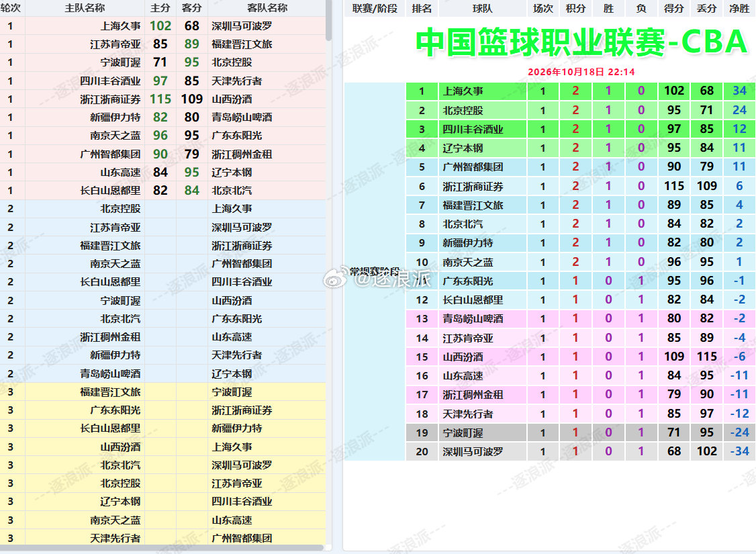Click the 主队名称 column header
The image size is (756, 554).
tap(85, 8)
